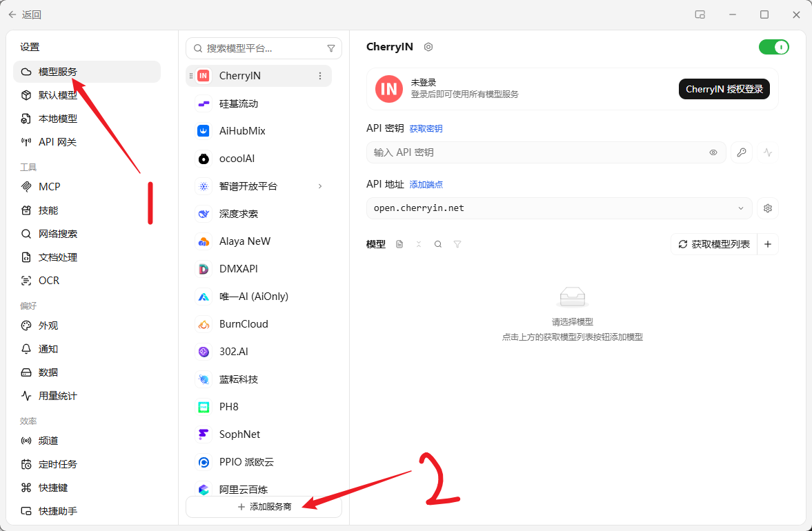Select the BurnCloud provider icon
This screenshot has height=531, width=812.
(204, 324)
